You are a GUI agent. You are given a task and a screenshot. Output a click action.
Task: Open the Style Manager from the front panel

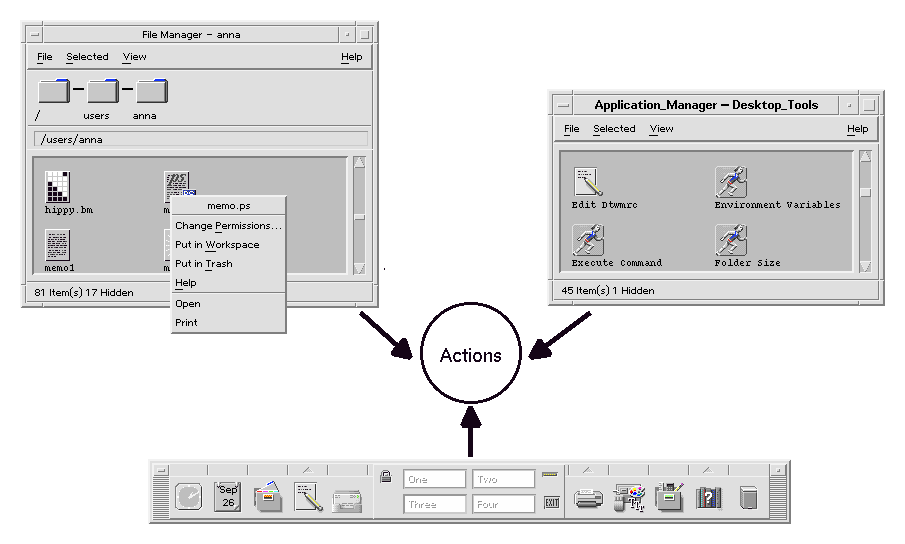point(629,498)
